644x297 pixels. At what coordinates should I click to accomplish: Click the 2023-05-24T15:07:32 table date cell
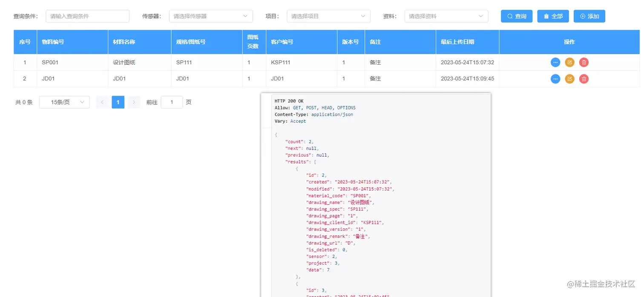[x=467, y=63]
